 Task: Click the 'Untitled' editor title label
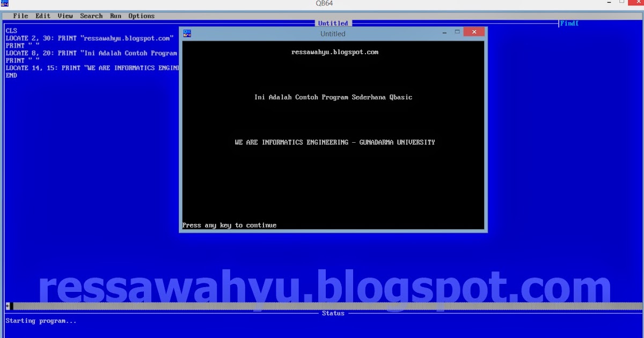pos(333,24)
